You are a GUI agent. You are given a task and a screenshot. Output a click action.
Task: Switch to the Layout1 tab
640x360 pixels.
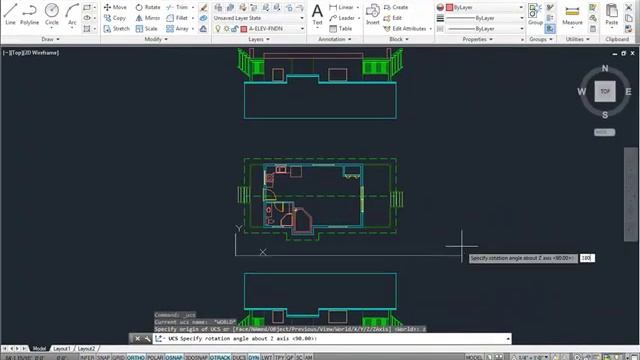[62, 349]
